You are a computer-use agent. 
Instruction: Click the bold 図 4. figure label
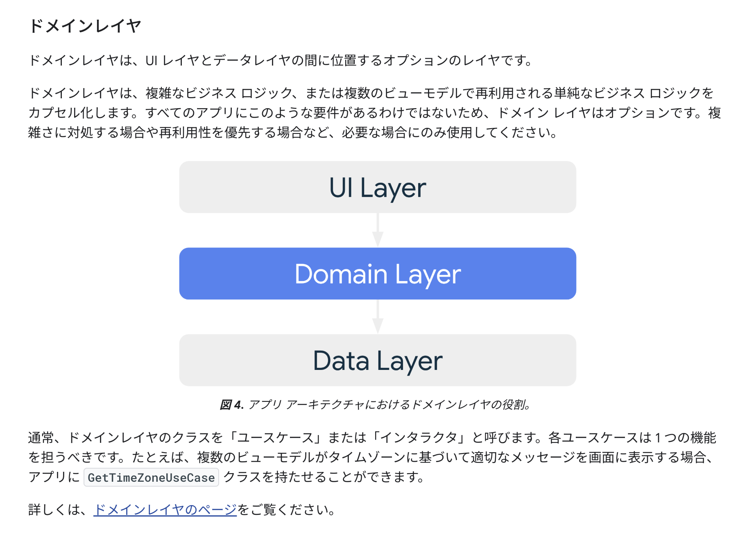pyautogui.click(x=232, y=405)
